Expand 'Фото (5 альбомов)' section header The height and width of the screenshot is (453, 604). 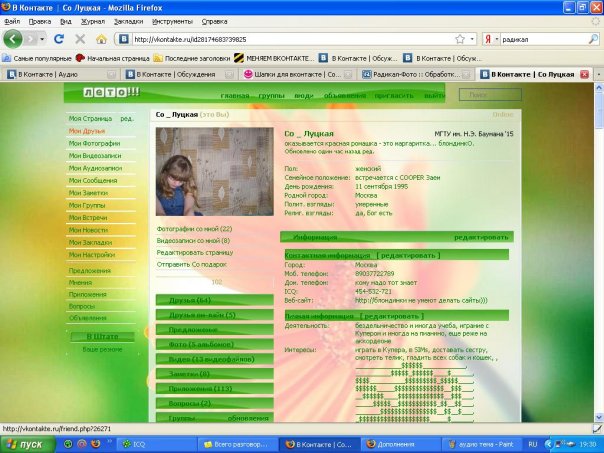[x=215, y=344]
